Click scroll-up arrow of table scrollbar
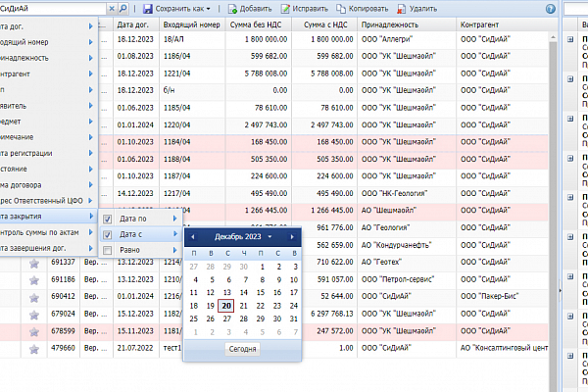Screen dimensions: 588x392 click(553, 37)
